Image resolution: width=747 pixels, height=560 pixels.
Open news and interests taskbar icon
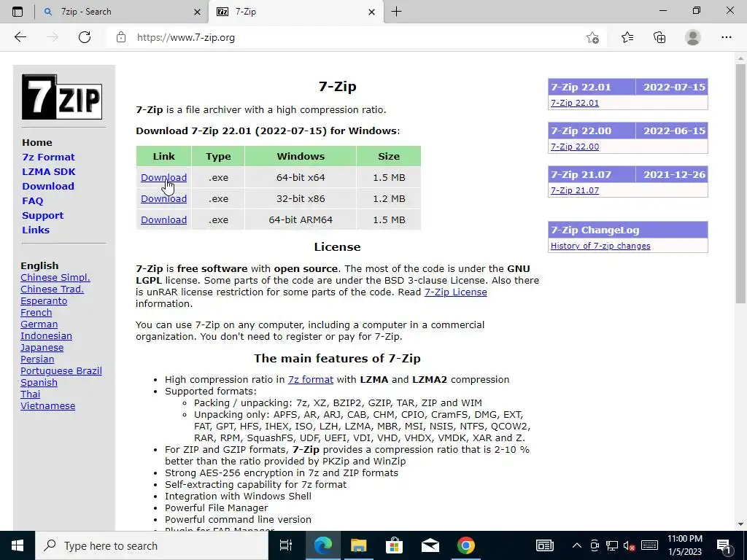[544, 545]
